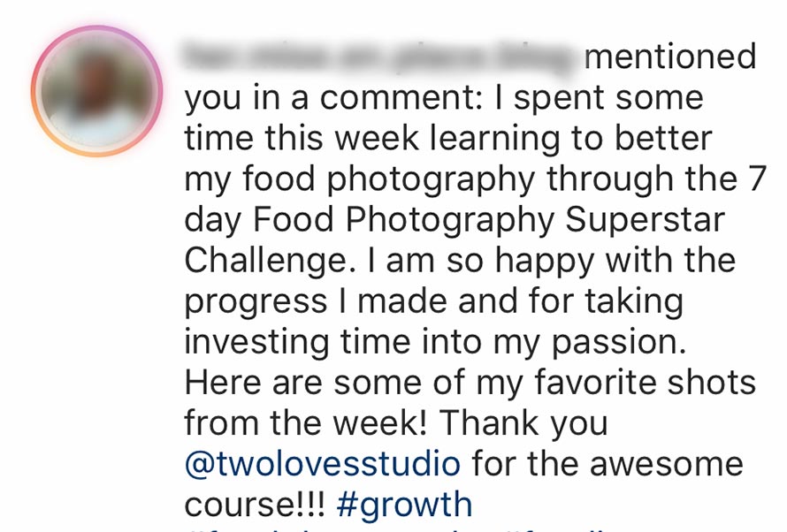This screenshot has width=787, height=532.
Task: Click 'Here are some of my favorite shots'
Action: click(470, 383)
